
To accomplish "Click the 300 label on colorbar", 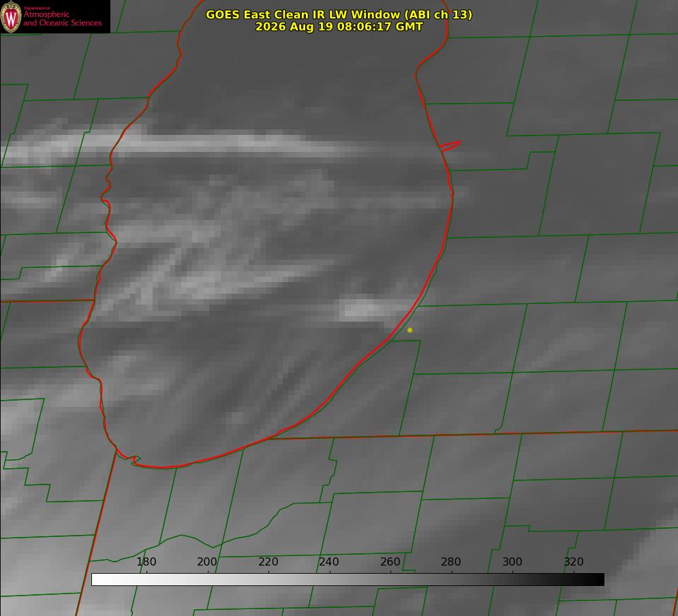I will coord(512,561).
